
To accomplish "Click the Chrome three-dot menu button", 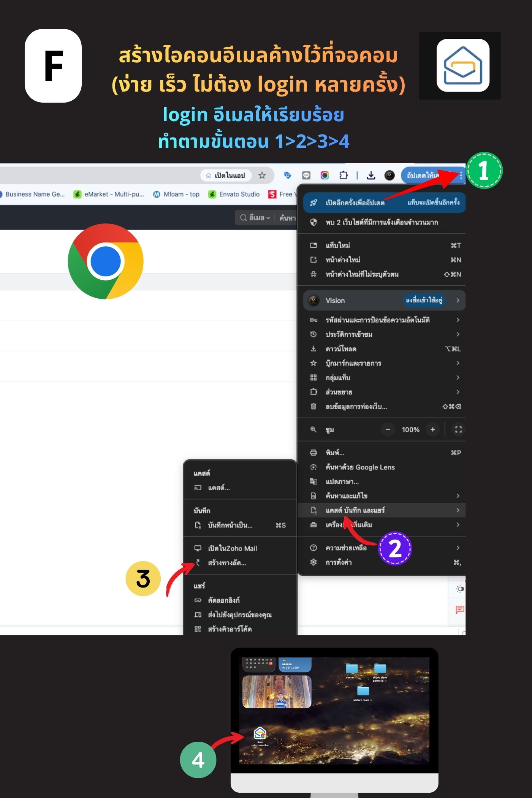I will click(461, 176).
